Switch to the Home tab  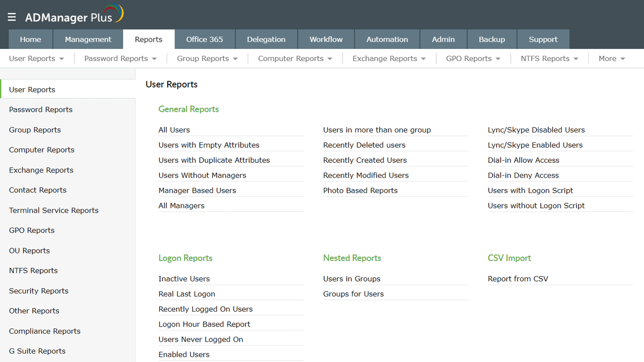click(31, 39)
